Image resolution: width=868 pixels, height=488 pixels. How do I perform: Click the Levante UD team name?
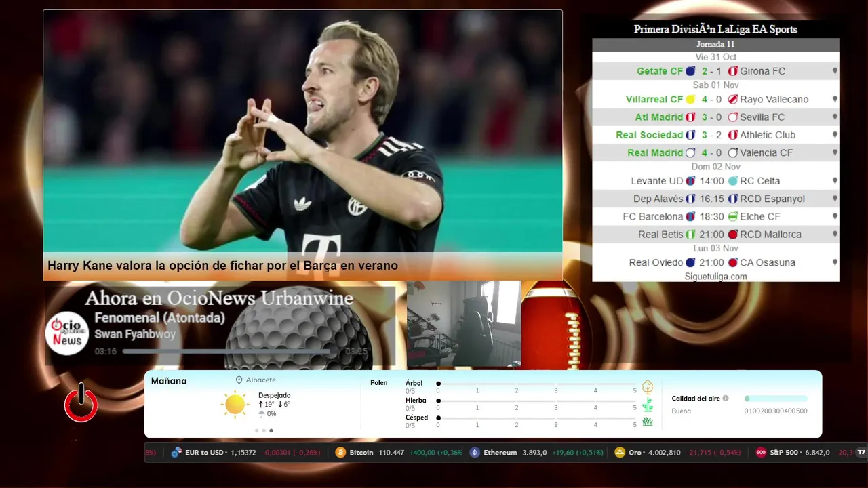657,181
